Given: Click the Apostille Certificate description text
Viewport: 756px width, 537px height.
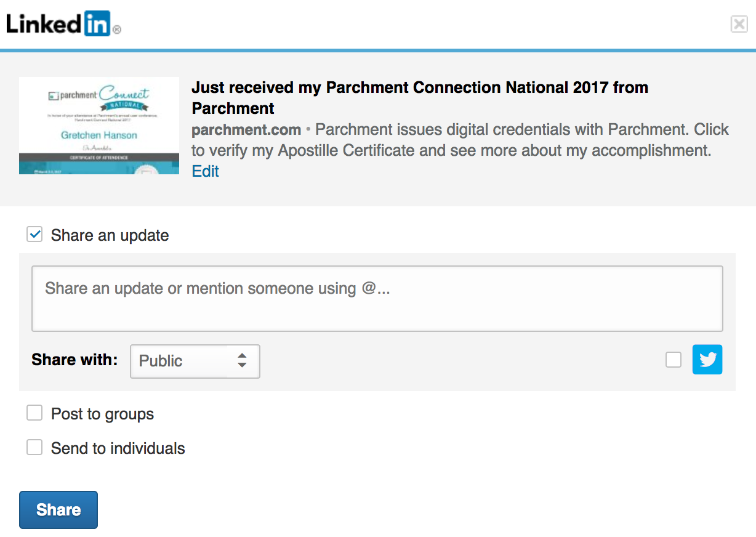Looking at the screenshot, I should (451, 151).
